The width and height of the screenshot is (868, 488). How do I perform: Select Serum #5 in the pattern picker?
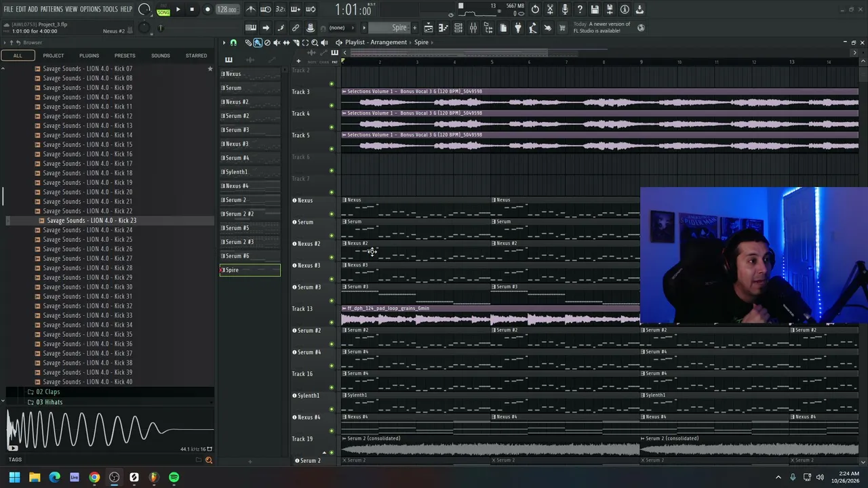point(250,228)
